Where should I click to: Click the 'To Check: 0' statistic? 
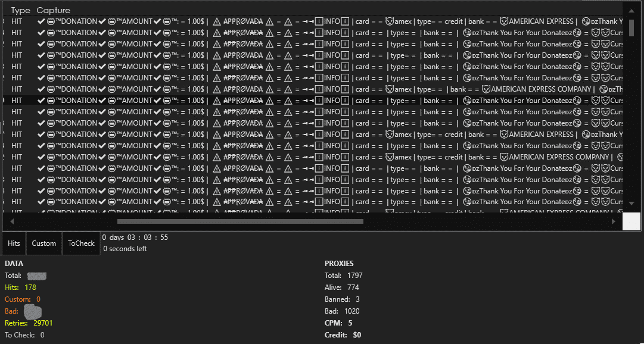tap(24, 335)
